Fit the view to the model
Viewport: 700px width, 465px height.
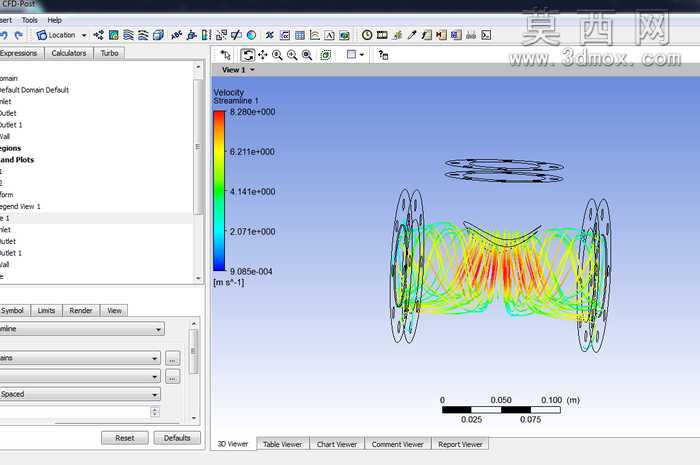pyautogui.click(x=307, y=55)
